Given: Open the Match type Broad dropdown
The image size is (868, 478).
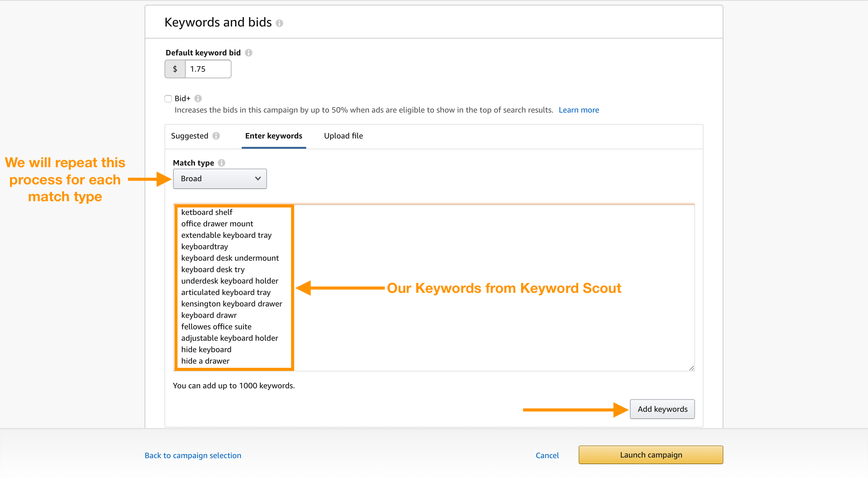Looking at the screenshot, I should click(x=220, y=179).
